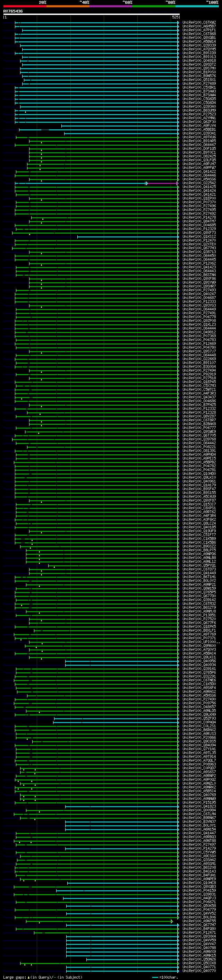Open hit UniRef100_C6TKW2
The height and width of the screenshot is (980, 222).
199,23
